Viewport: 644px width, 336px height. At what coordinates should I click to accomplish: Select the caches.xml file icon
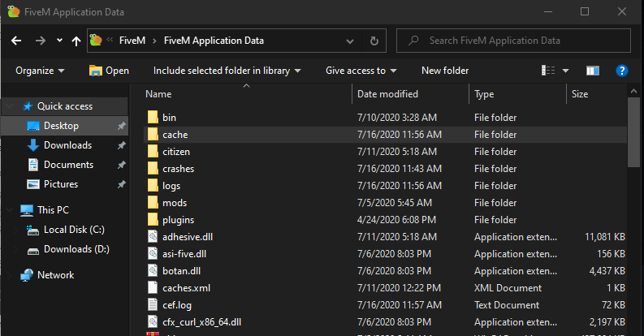coord(152,287)
